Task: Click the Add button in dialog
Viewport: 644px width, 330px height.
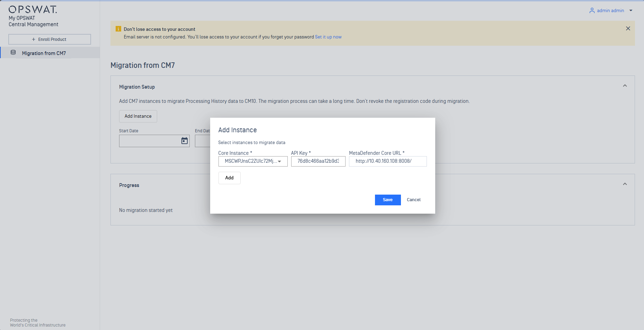Action: point(229,178)
